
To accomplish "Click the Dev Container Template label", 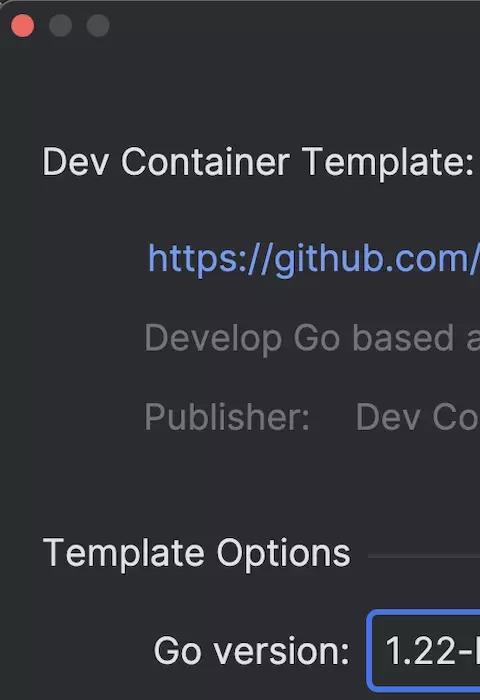I will click(258, 162).
